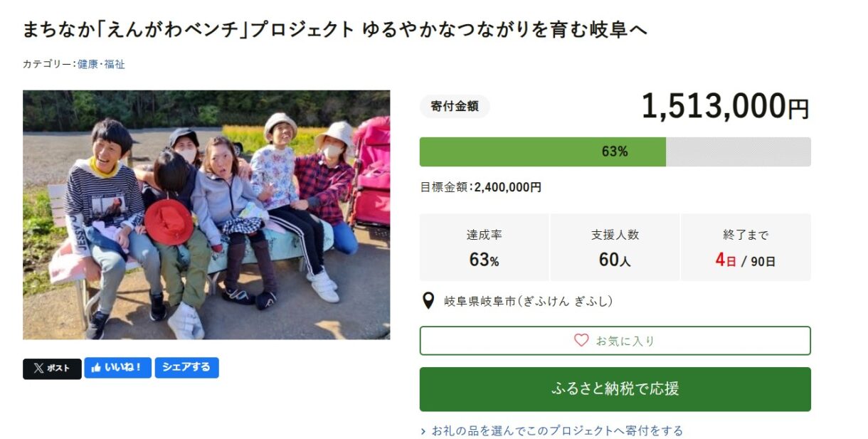The width and height of the screenshot is (868, 439).
Task: Click the 目標金額 2,400,000円 text
Action: click(480, 187)
